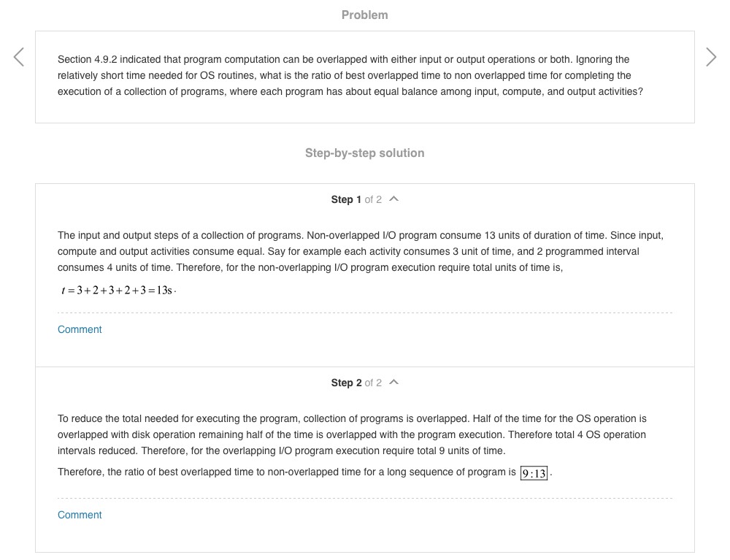Click the line 'Therefore, the ratio of best overlapped'
The width and height of the screenshot is (730, 560).
point(286,472)
